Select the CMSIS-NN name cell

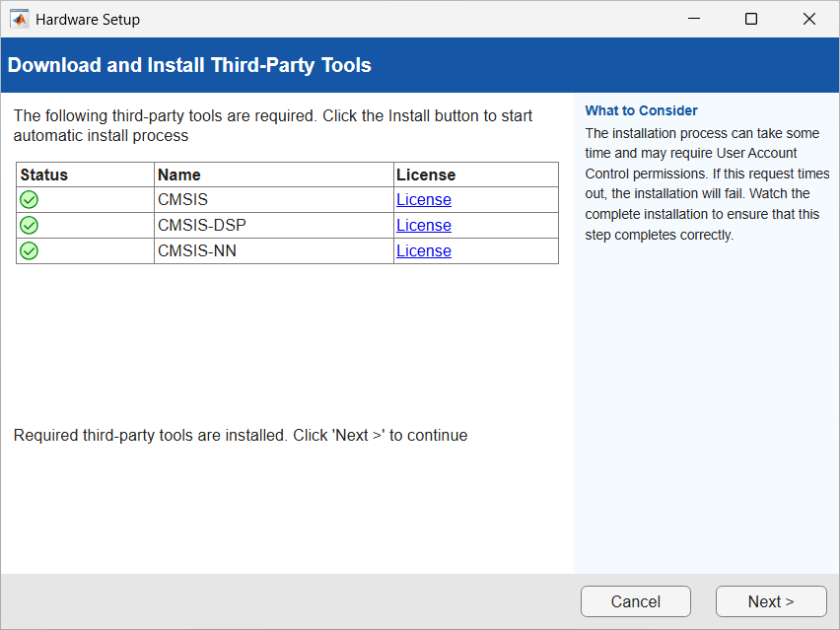274,250
